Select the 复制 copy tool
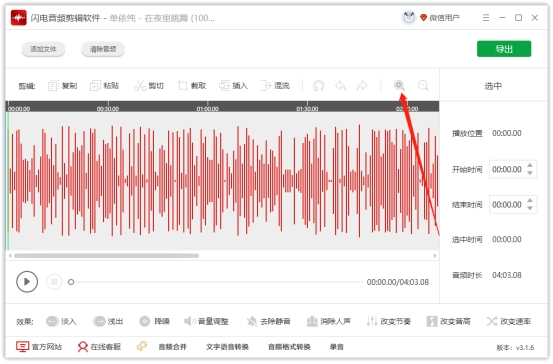The image size is (553, 364). (62, 85)
